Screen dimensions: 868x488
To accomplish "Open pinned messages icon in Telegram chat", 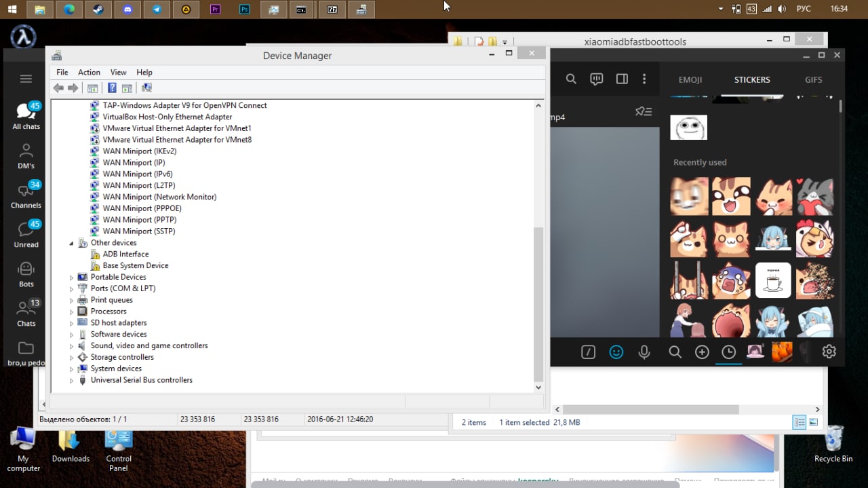I will tap(643, 112).
